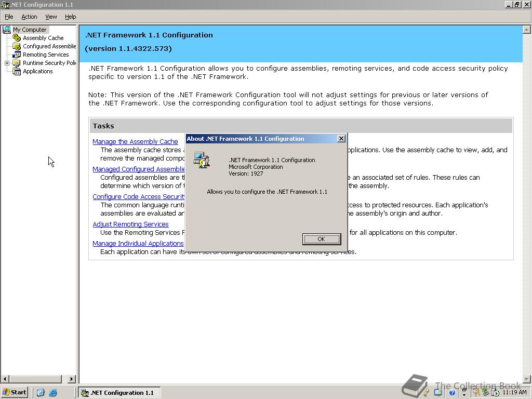Click the Runtime Security Policy icon
This screenshot has height=399, width=532.
pyautogui.click(x=17, y=63)
